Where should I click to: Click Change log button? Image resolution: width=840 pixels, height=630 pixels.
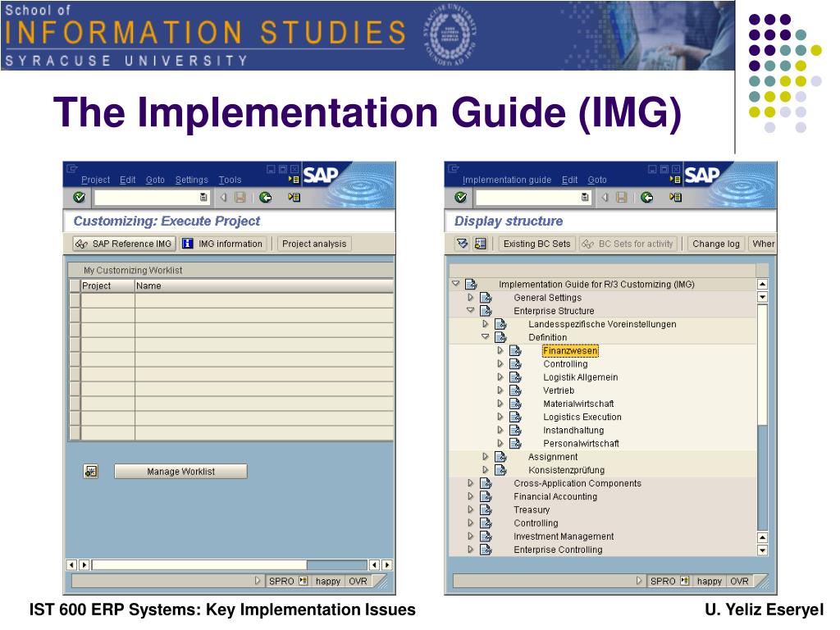(x=715, y=244)
